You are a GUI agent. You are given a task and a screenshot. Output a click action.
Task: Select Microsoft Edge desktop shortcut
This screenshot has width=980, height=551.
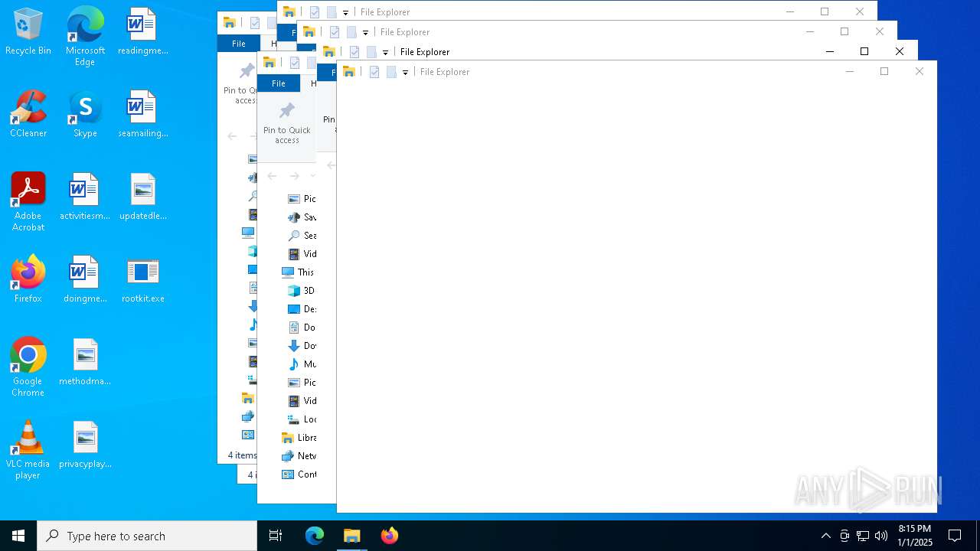[85, 36]
